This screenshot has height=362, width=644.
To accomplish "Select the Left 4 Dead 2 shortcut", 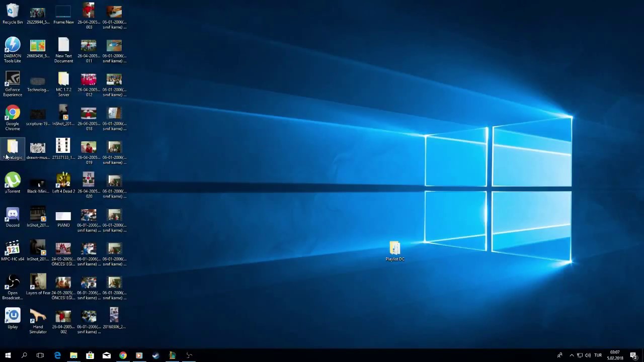I will click(x=63, y=183).
